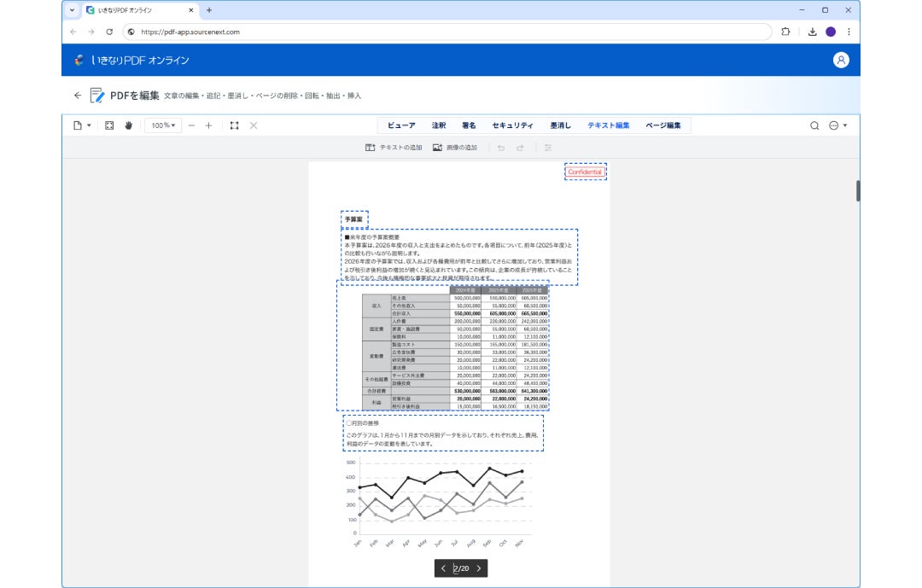Undo the last edit
This screenshot has height=588, width=922.
click(501, 148)
